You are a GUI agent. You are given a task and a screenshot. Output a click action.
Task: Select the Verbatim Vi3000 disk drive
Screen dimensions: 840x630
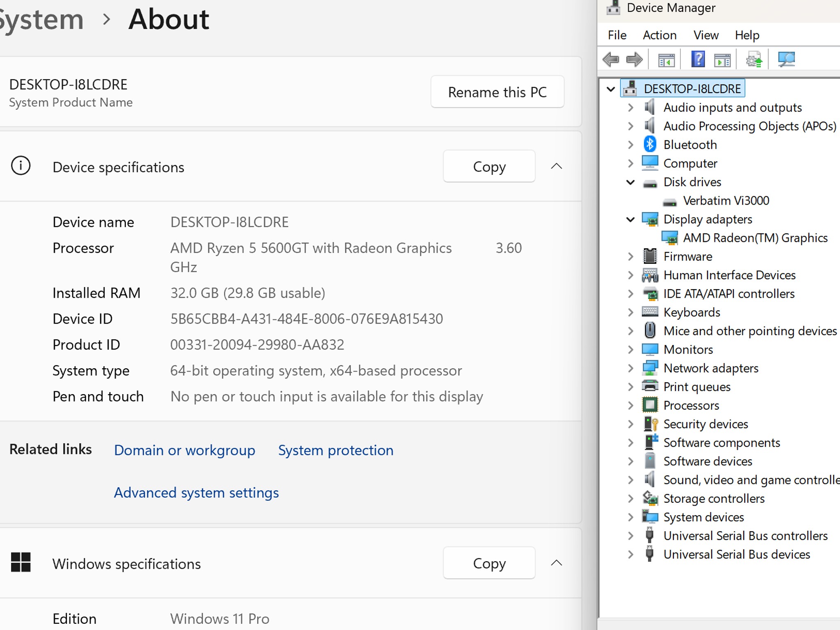[x=726, y=201]
